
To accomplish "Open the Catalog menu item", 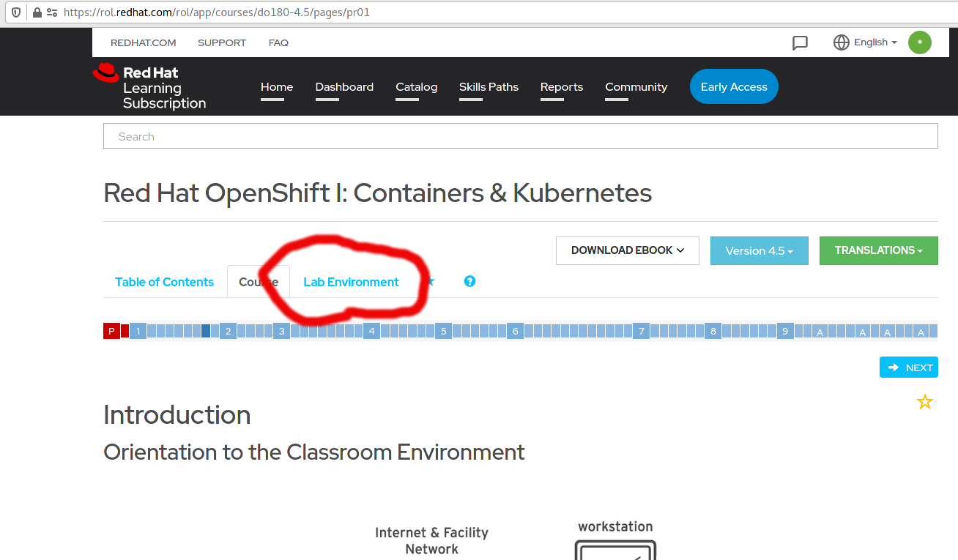I will click(x=416, y=86).
